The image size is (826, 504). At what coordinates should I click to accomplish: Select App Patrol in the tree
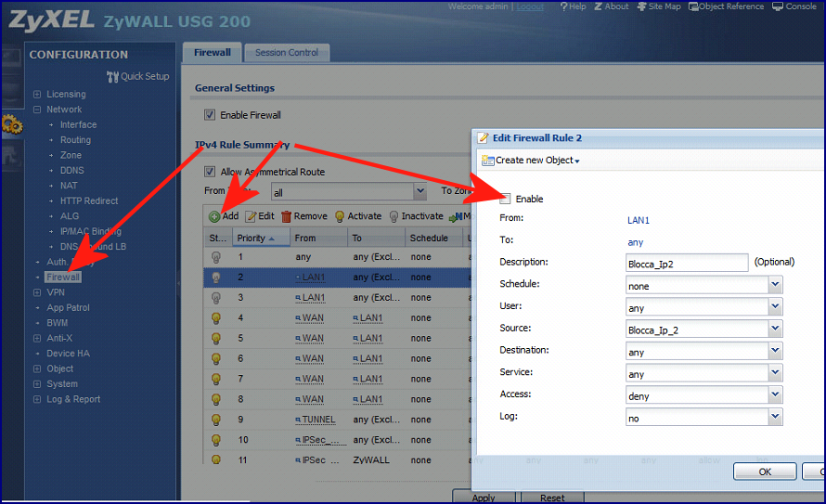point(68,307)
